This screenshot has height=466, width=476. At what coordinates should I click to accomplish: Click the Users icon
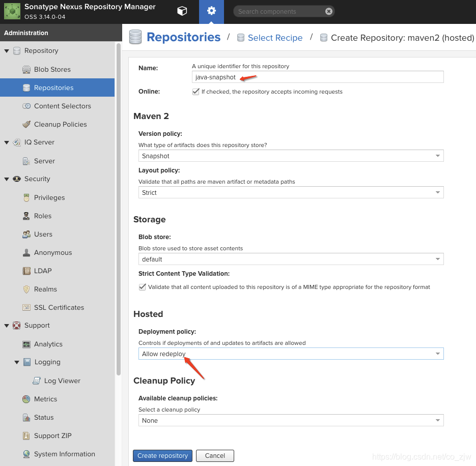click(x=26, y=234)
